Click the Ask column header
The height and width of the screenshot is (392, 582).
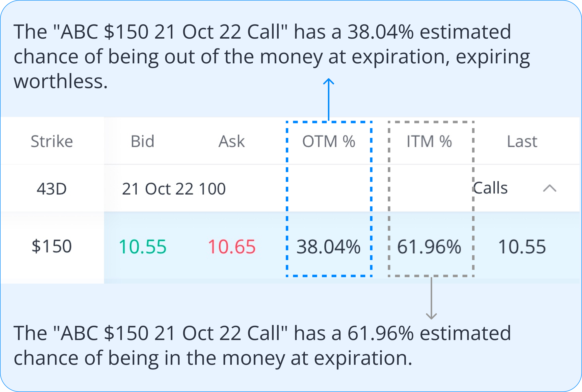231,141
